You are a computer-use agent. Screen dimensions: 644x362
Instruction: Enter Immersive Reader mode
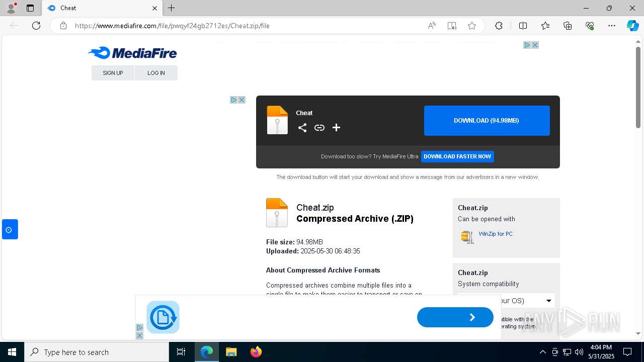[452, 26]
